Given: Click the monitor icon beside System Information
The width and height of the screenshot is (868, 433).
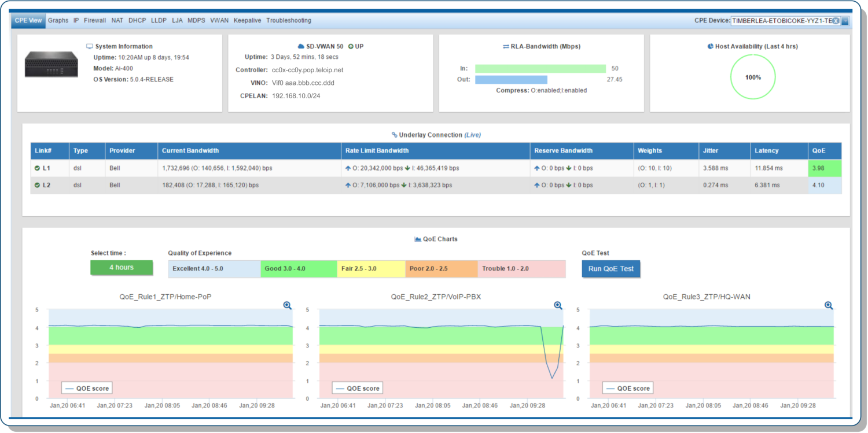Looking at the screenshot, I should 90,46.
